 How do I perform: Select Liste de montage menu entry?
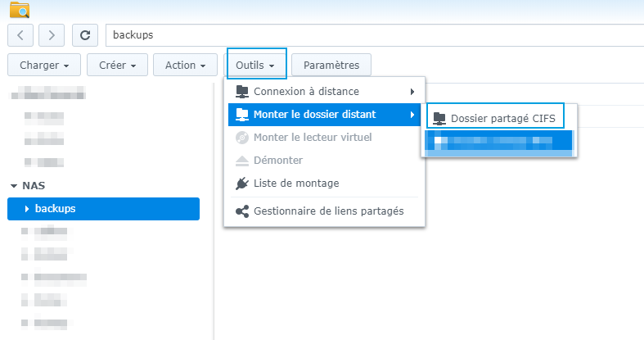tap(296, 184)
